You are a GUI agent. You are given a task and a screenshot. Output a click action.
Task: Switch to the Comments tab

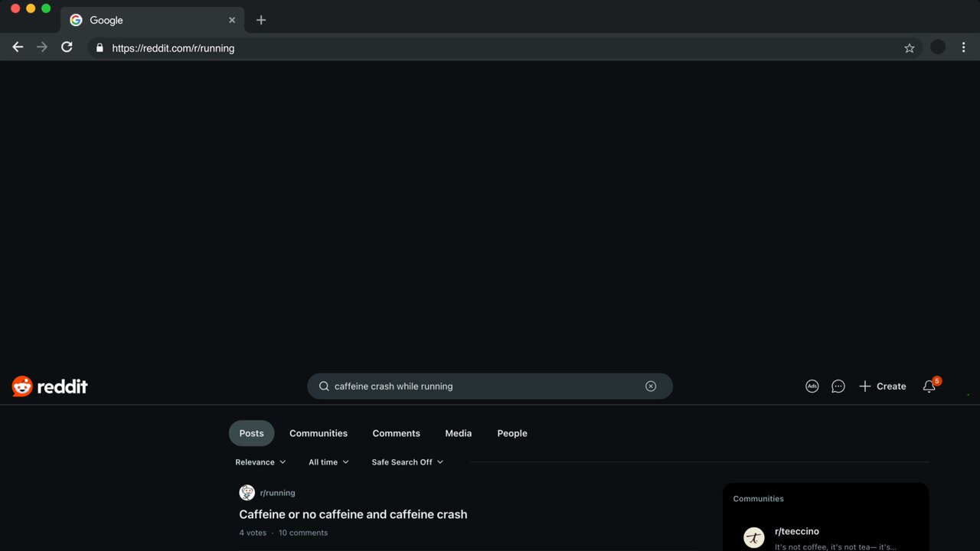(x=396, y=433)
